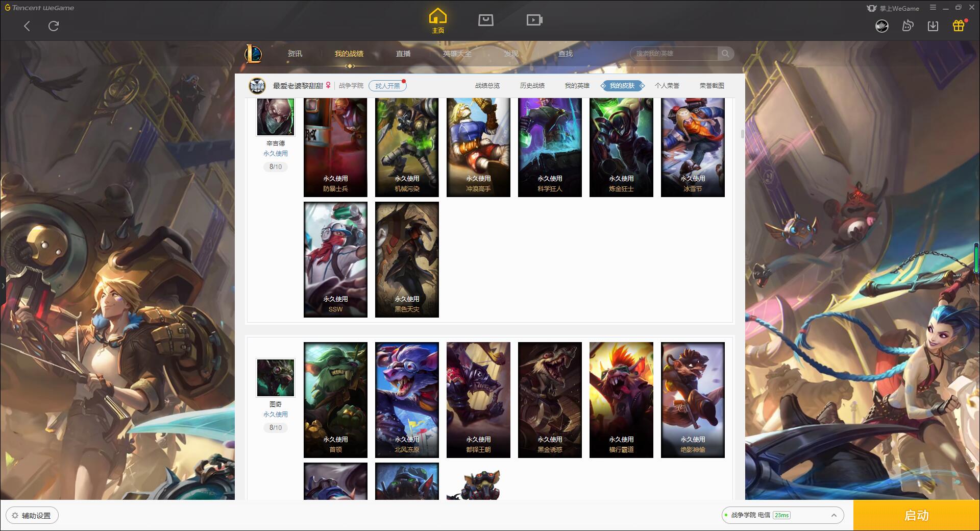The height and width of the screenshot is (531, 980).
Task: Switch to 查找 tab
Action: click(x=566, y=54)
